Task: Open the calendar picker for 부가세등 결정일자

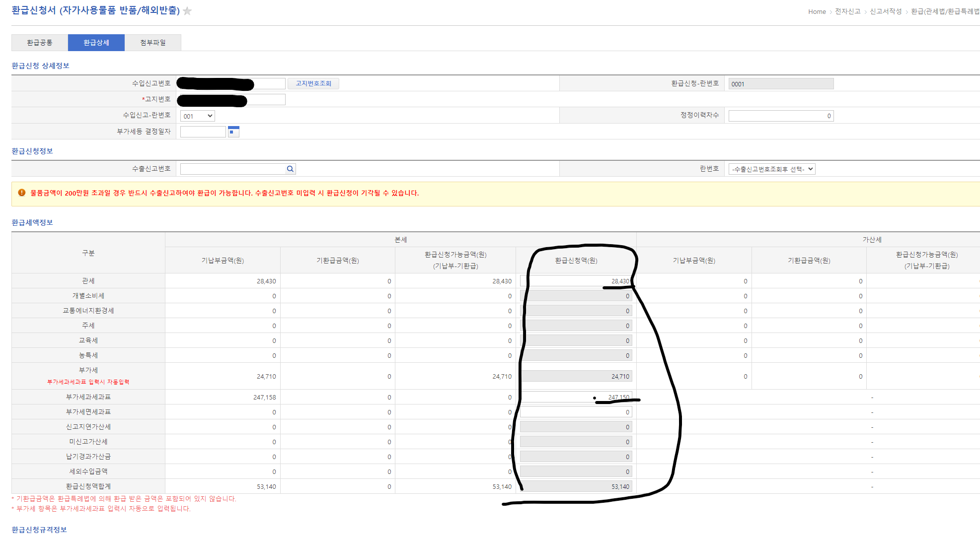Action: pyautogui.click(x=233, y=132)
